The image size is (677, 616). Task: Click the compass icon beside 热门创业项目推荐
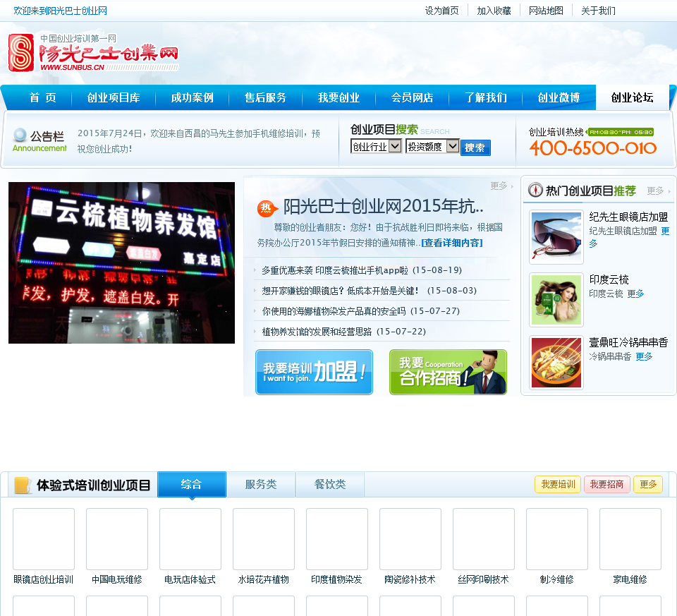click(x=535, y=190)
